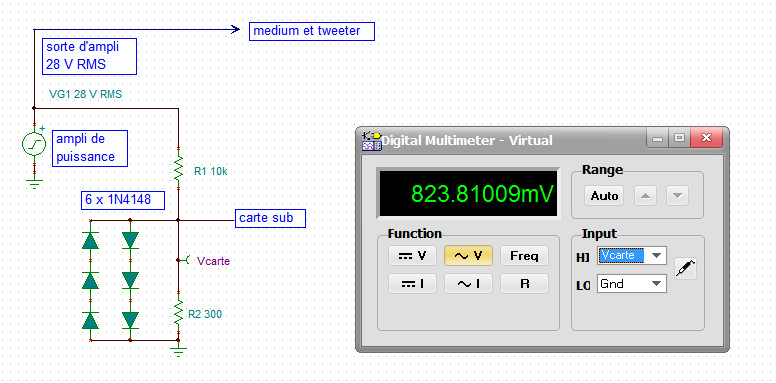This screenshot has height=383, width=776.
Task: Click the ground symbol below R2
Action: tap(178, 351)
